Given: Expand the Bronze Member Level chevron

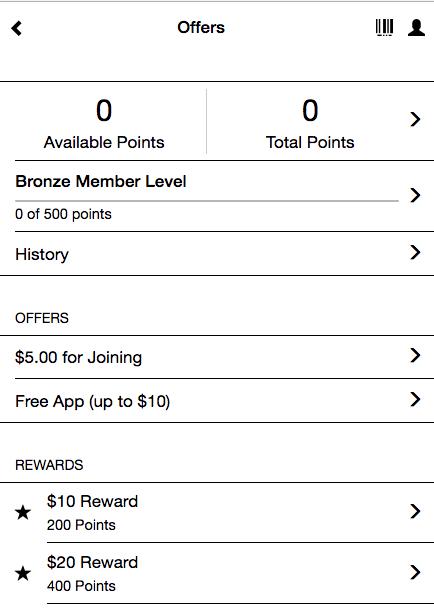Looking at the screenshot, I should 415,195.
